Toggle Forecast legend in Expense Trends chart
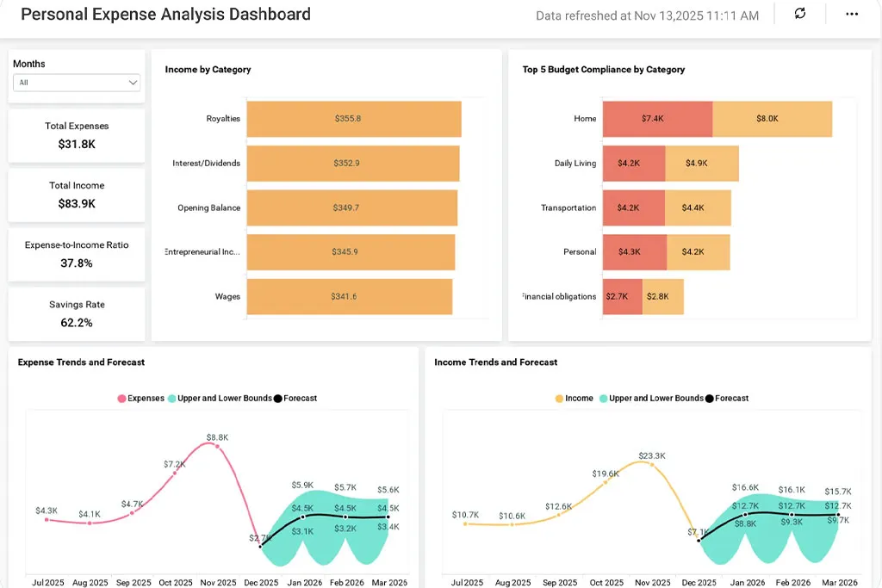 (295, 398)
